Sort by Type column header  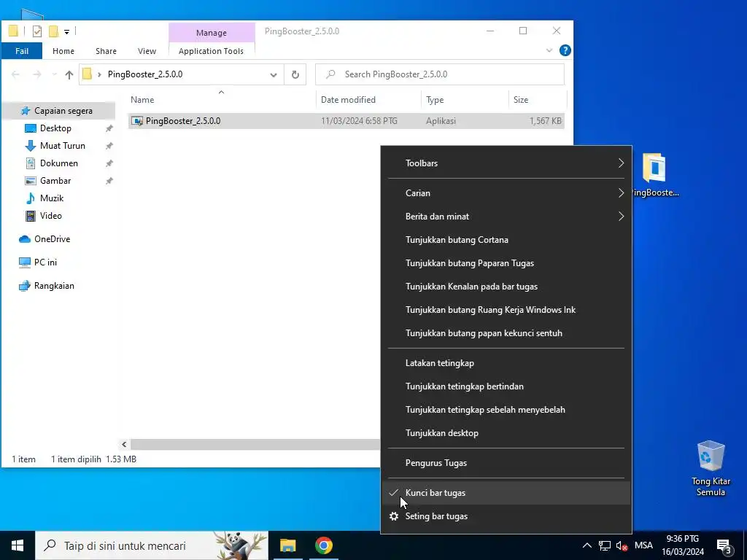pos(465,100)
